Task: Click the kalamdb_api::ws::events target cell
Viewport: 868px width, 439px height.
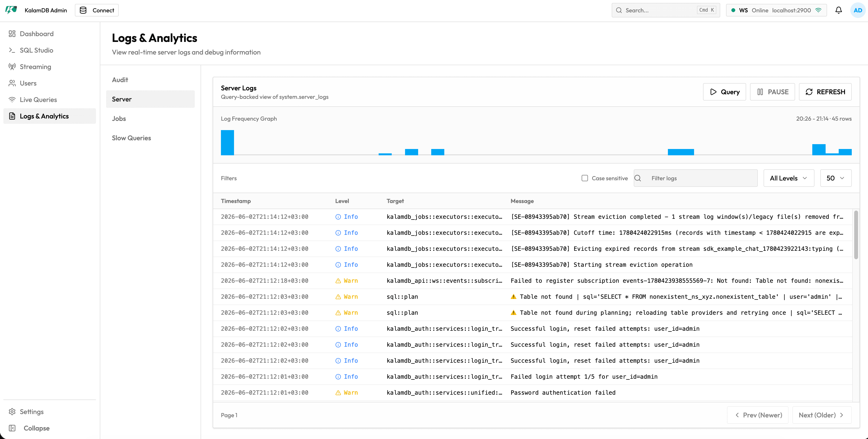Action: point(445,281)
